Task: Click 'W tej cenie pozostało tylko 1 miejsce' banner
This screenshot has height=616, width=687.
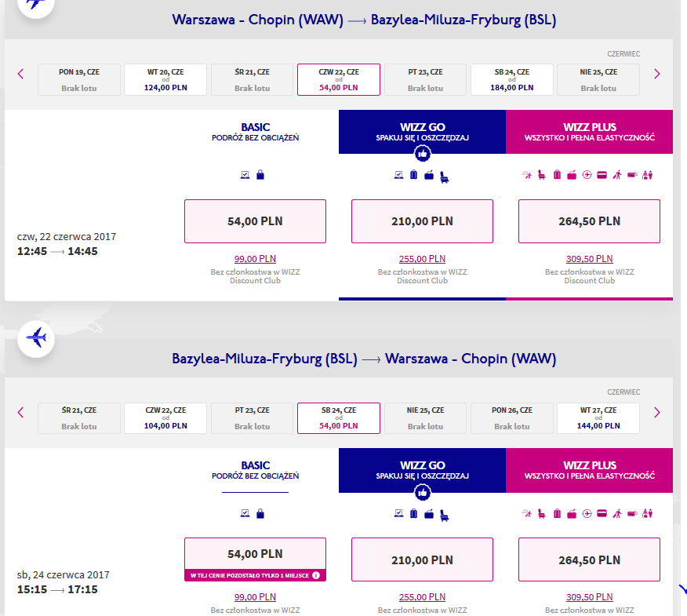Action: (x=255, y=575)
